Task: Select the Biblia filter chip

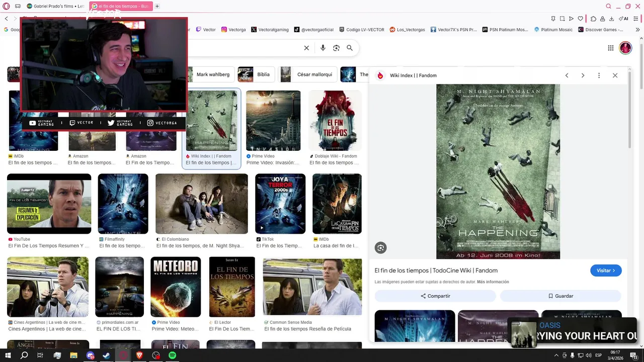Action: pyautogui.click(x=257, y=74)
